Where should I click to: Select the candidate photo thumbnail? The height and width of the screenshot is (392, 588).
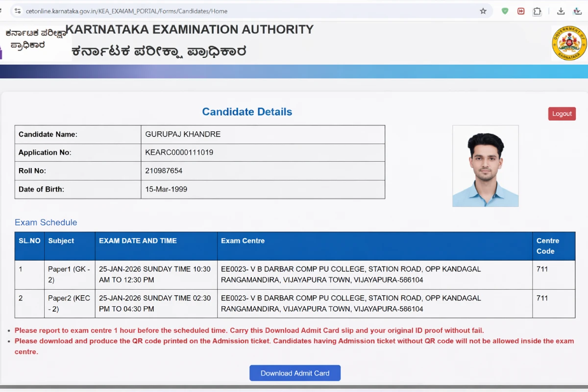click(x=485, y=166)
